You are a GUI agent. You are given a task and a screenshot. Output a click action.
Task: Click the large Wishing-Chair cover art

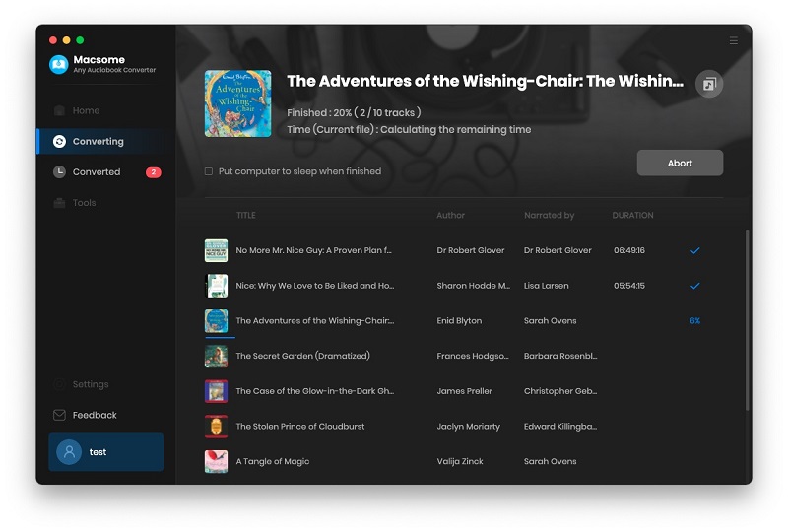pyautogui.click(x=237, y=103)
